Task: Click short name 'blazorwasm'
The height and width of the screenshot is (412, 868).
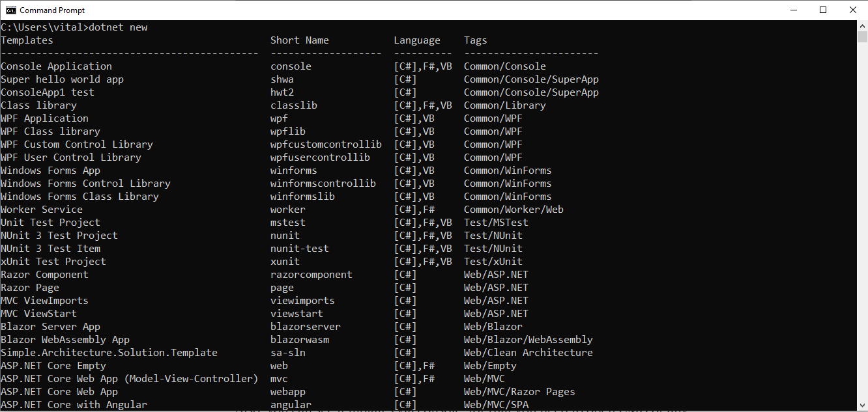Action: pyautogui.click(x=300, y=340)
